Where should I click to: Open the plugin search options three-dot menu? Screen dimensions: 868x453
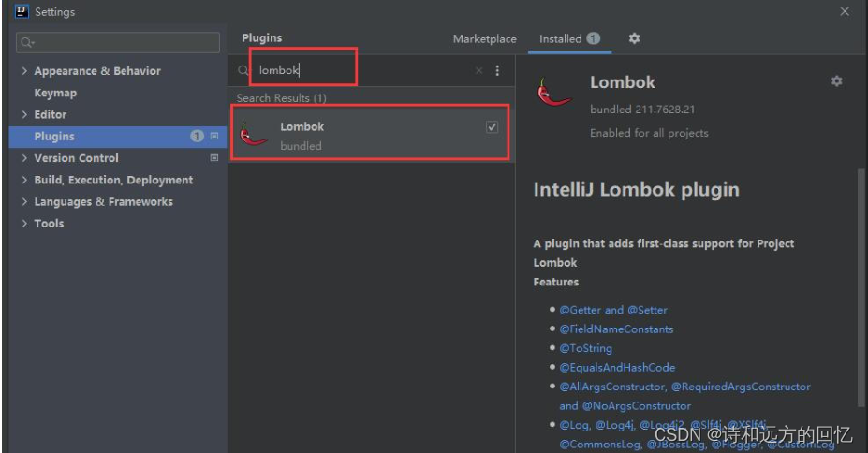[497, 70]
